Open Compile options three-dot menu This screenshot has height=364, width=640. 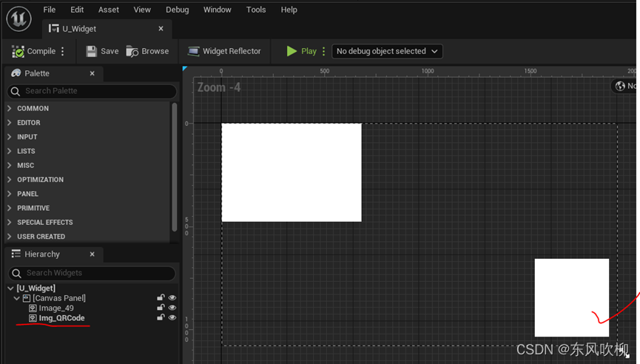[x=62, y=51]
